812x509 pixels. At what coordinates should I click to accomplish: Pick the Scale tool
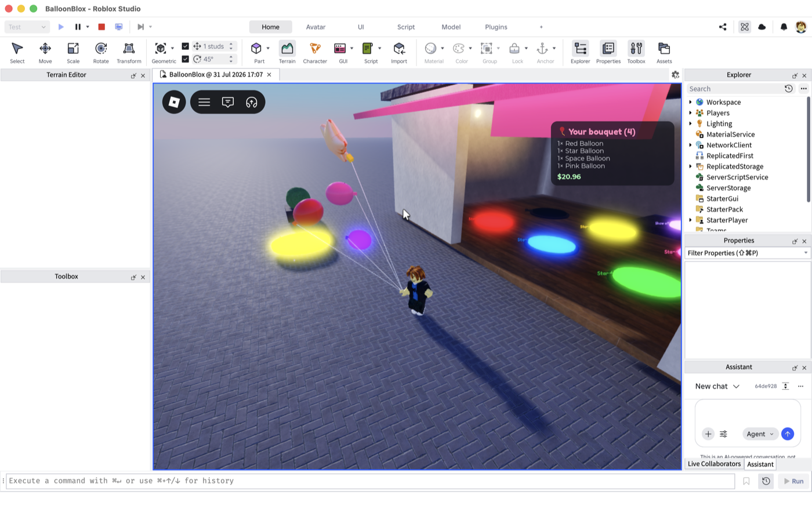pos(73,52)
